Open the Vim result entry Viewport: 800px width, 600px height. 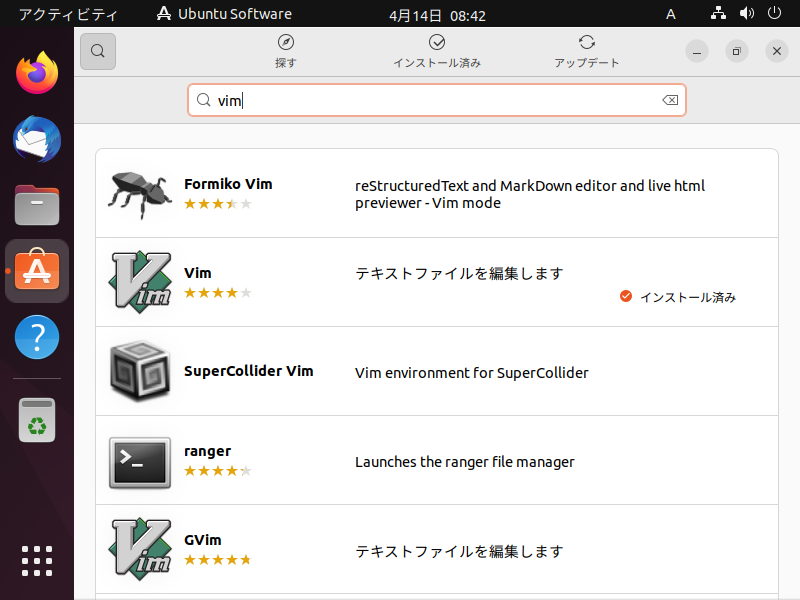coord(437,282)
